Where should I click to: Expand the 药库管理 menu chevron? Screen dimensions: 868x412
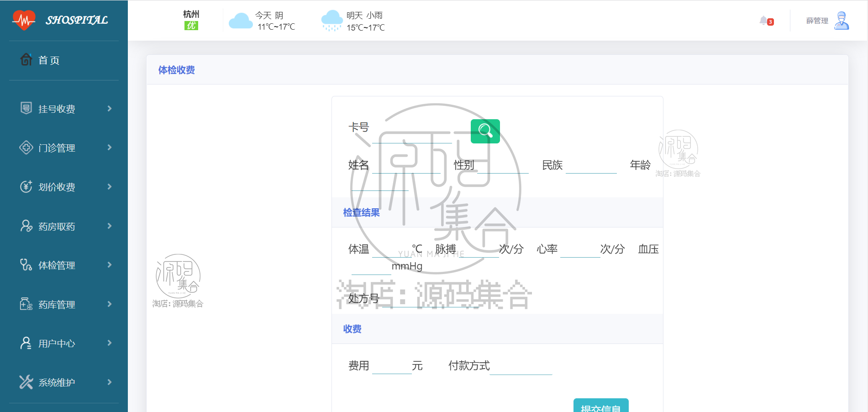click(x=110, y=304)
